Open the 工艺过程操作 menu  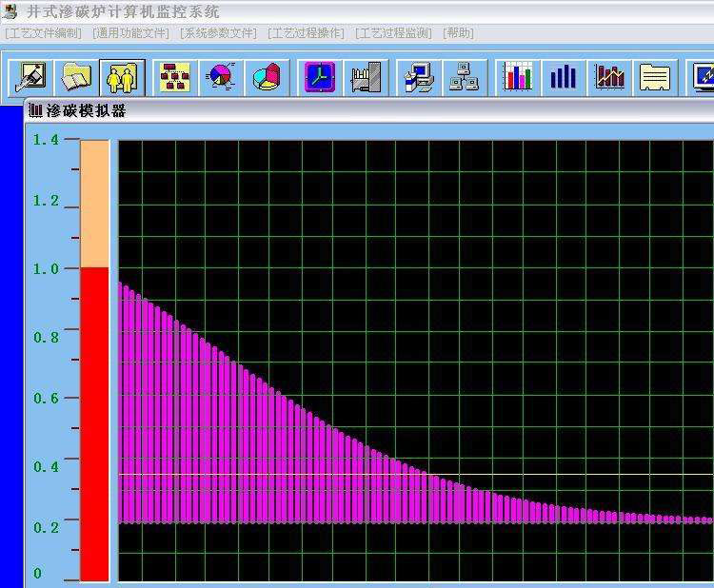306,33
